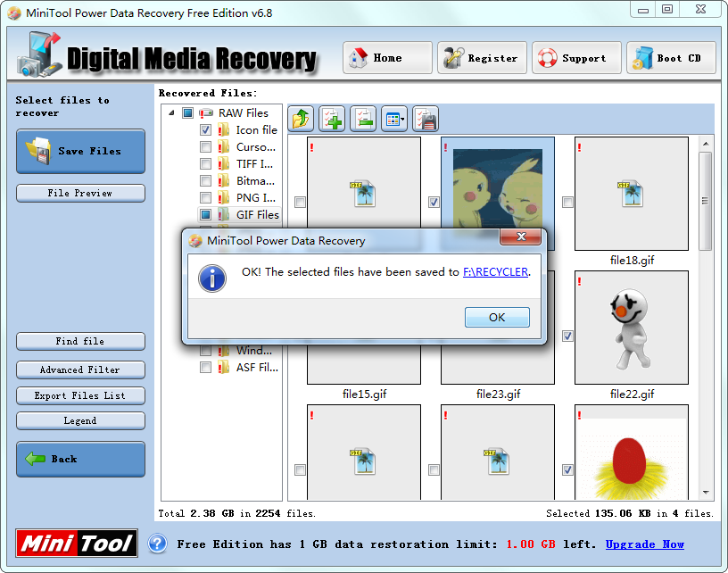
Task: Click the check all files toolbar icon
Action: (x=332, y=119)
